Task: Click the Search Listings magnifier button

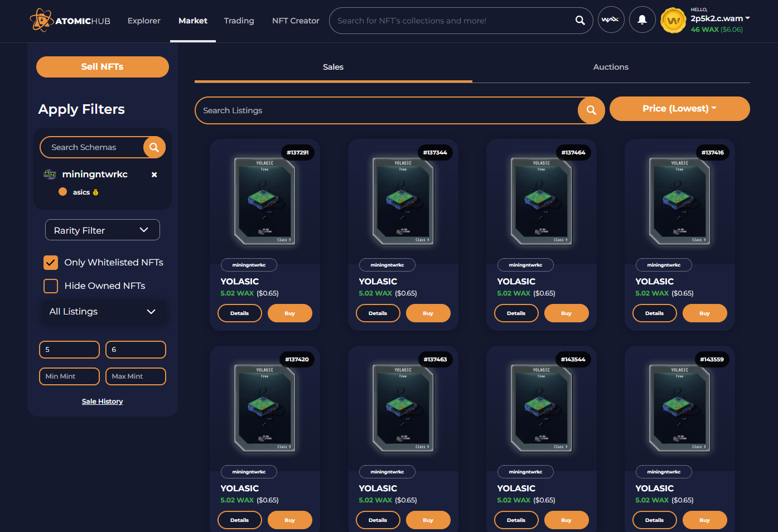Action: point(592,110)
